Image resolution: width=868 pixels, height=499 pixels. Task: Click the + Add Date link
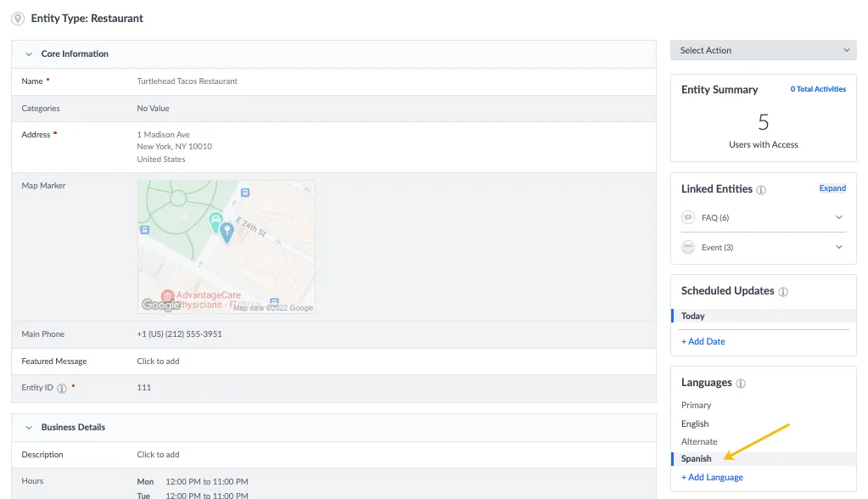[703, 342]
